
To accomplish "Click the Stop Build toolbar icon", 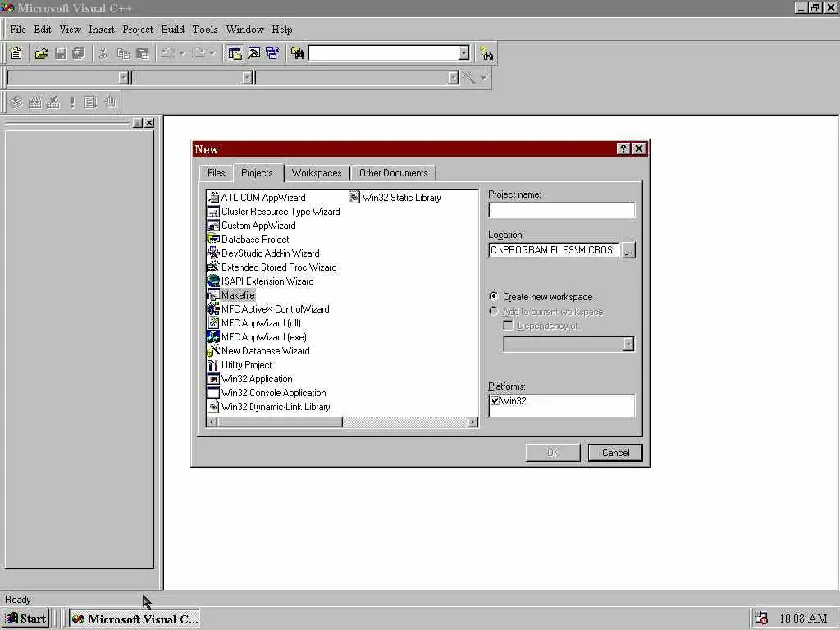I will [x=53, y=103].
